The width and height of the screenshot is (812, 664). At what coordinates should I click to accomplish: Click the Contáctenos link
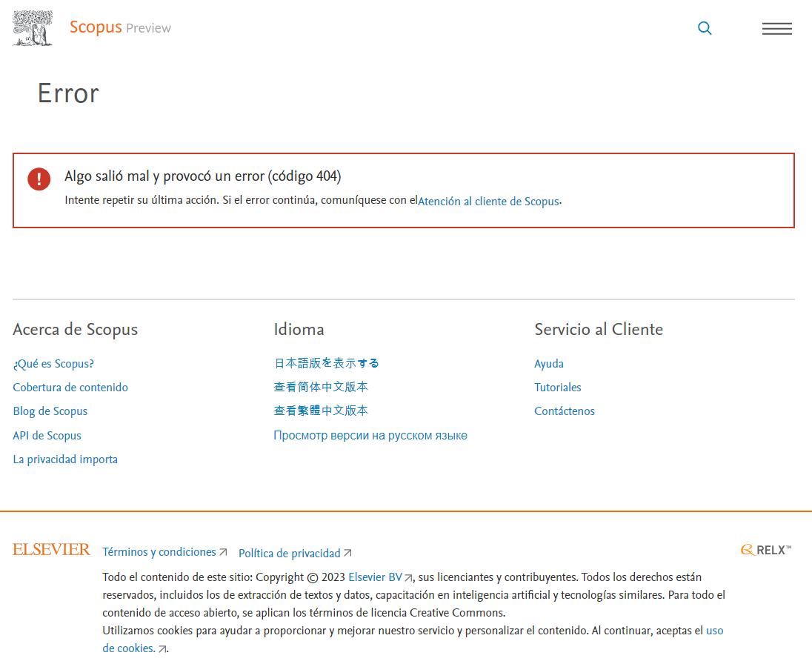click(x=565, y=411)
